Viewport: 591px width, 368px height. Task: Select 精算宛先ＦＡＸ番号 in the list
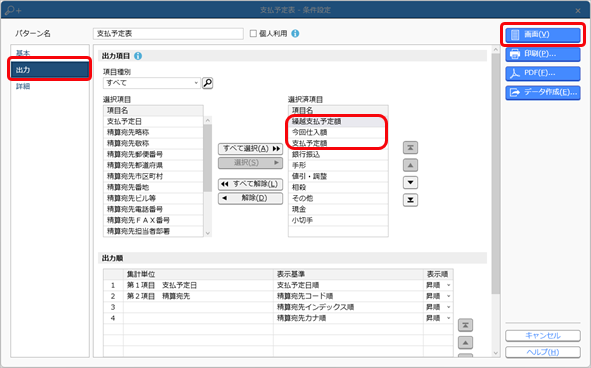tap(153, 220)
